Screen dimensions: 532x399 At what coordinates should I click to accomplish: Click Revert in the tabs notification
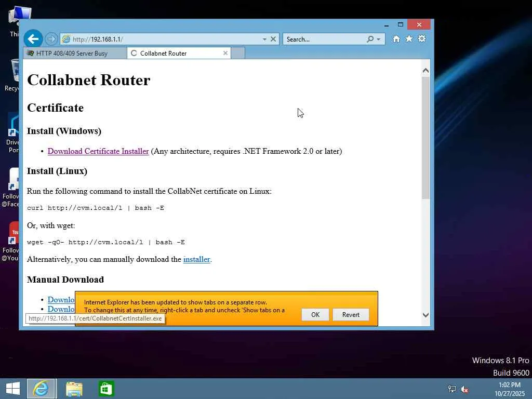point(351,314)
